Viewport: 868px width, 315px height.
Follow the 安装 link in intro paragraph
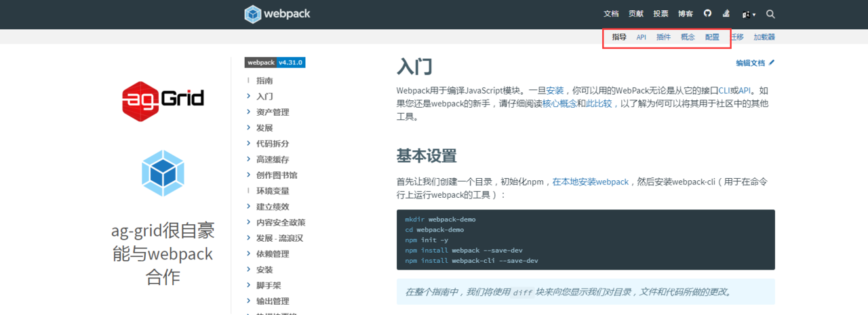(x=555, y=90)
